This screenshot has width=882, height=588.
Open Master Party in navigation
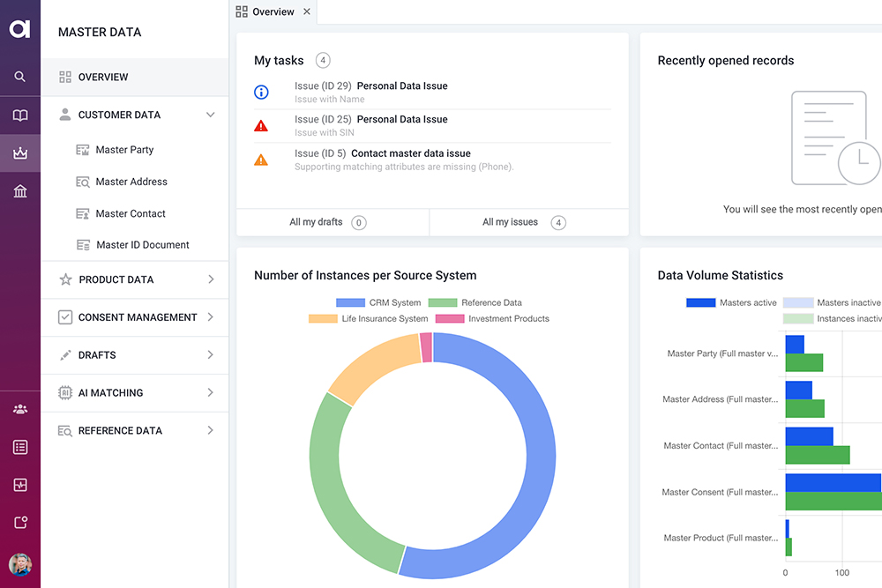click(x=124, y=150)
